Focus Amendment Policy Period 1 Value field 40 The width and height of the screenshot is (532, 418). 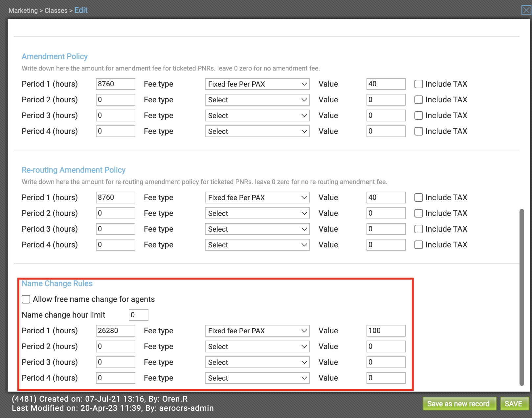[386, 84]
